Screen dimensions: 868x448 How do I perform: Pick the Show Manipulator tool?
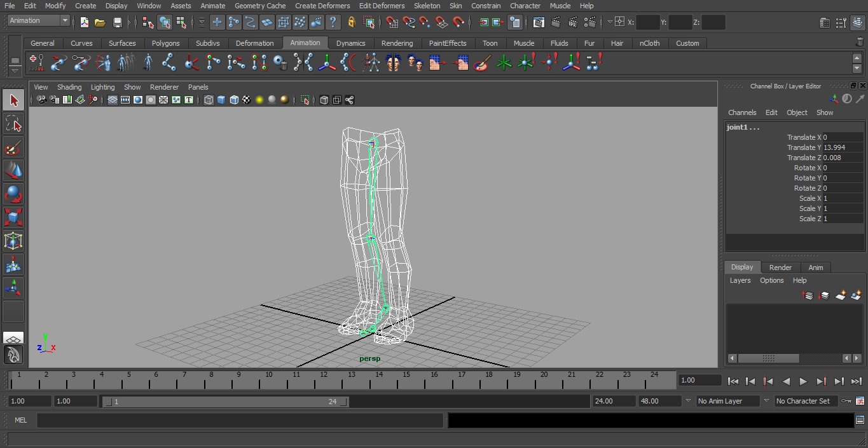click(x=13, y=288)
